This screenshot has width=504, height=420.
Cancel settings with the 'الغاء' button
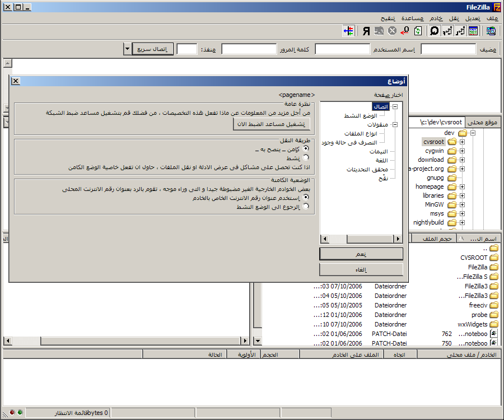pos(361,269)
